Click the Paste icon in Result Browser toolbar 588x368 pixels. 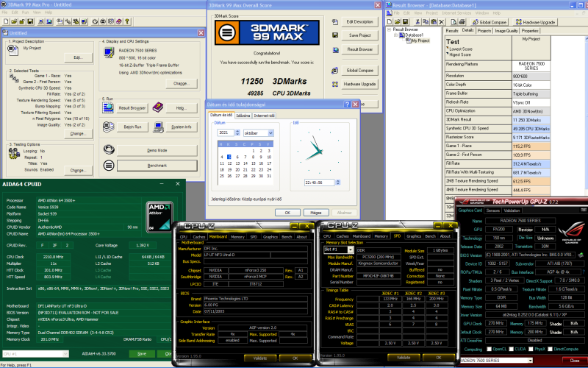[434, 22]
